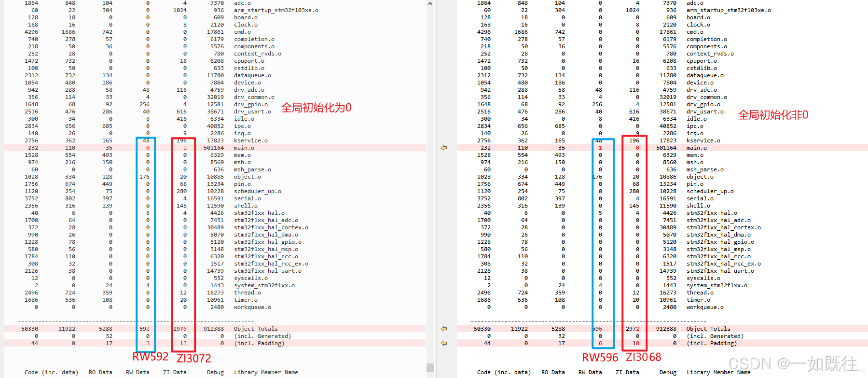Select thread.o in the right pane
The height and width of the screenshot is (378, 868).
tap(700, 293)
